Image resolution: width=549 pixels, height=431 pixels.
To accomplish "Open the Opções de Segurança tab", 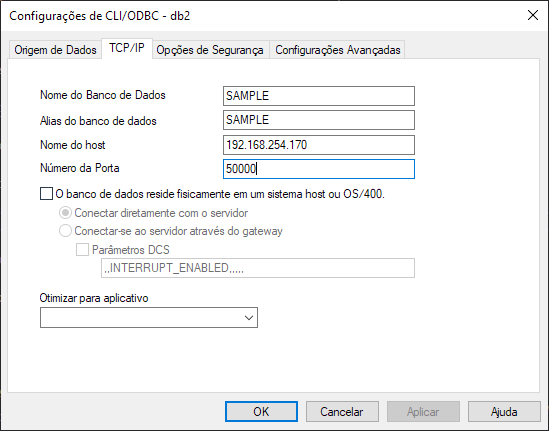I will coord(210,50).
